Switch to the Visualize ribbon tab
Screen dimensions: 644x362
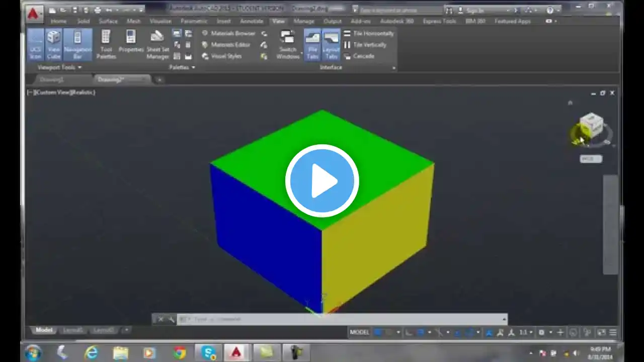[x=160, y=21]
